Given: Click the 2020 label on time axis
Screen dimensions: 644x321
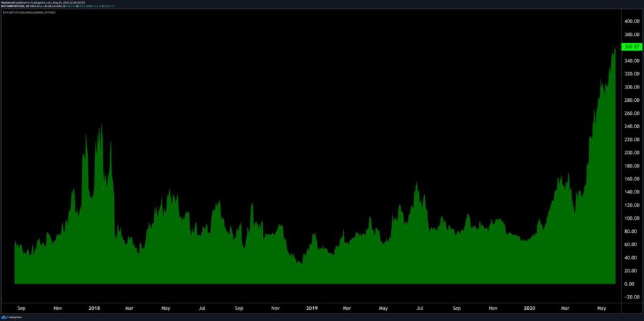Looking at the screenshot, I should pos(530,308).
